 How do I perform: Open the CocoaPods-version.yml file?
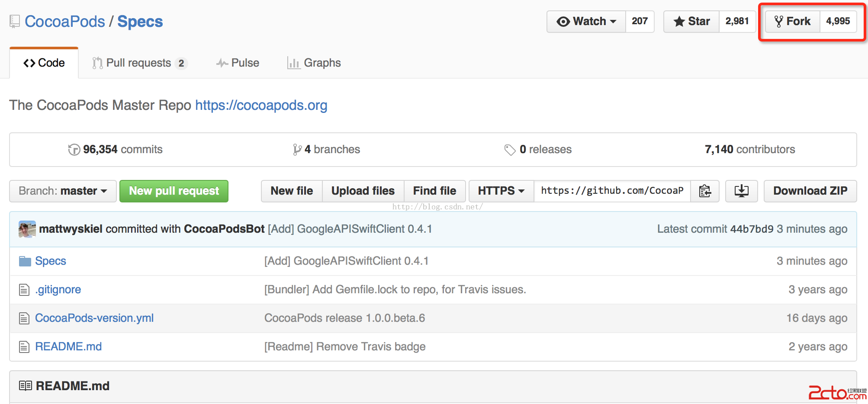pos(94,318)
